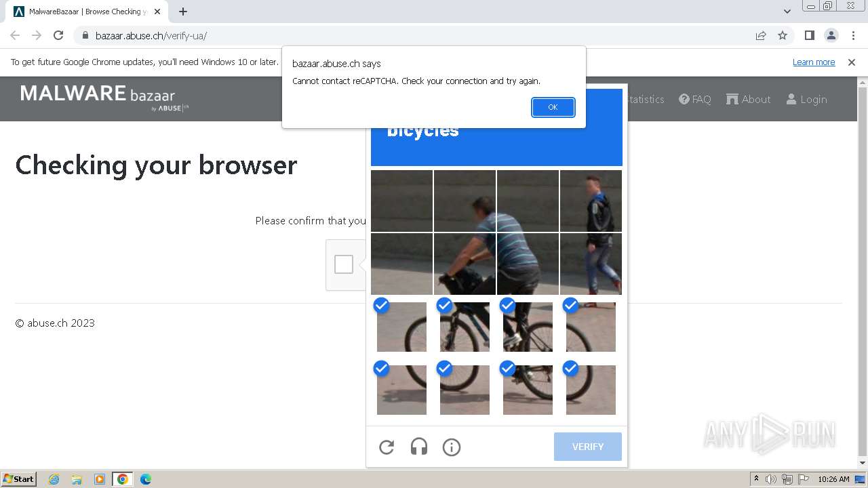Close the MalwareBazaar browser tab
Image resolution: width=868 pixels, height=488 pixels.
pyautogui.click(x=157, y=12)
